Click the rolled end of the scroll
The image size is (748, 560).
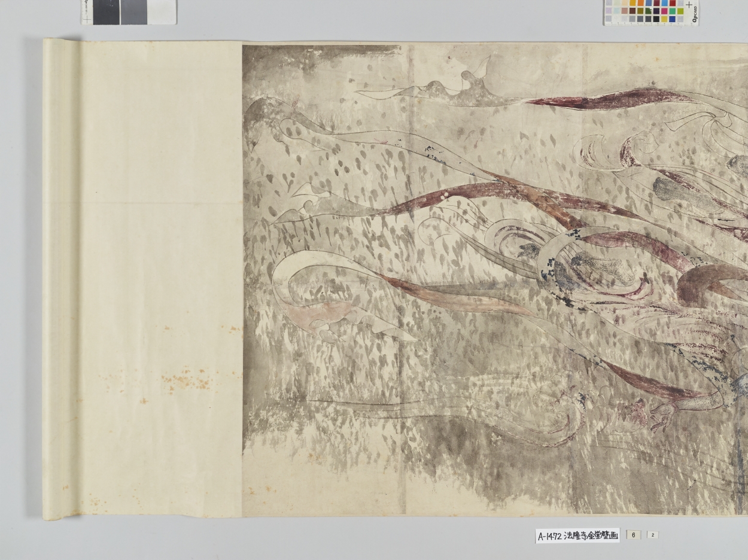coord(62,278)
